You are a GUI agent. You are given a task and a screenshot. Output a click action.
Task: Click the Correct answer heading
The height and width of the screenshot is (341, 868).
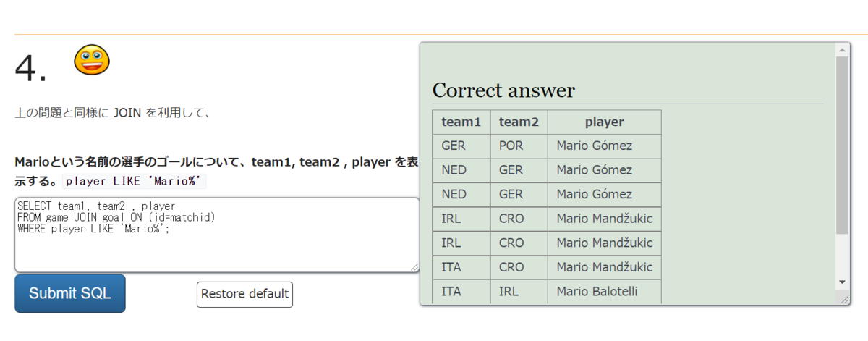tap(503, 90)
